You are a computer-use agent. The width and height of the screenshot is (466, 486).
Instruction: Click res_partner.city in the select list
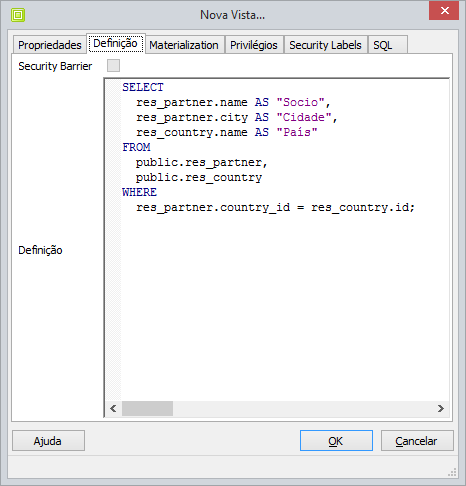(x=192, y=118)
